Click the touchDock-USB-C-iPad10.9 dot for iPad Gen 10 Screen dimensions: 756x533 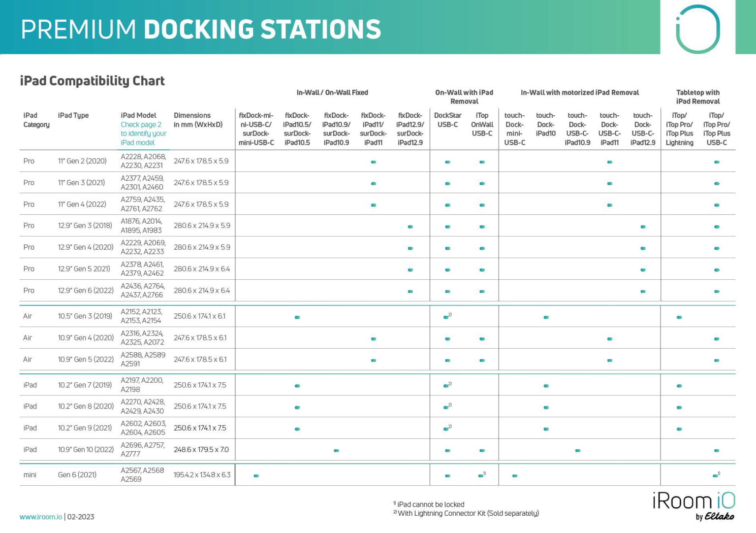point(577,450)
